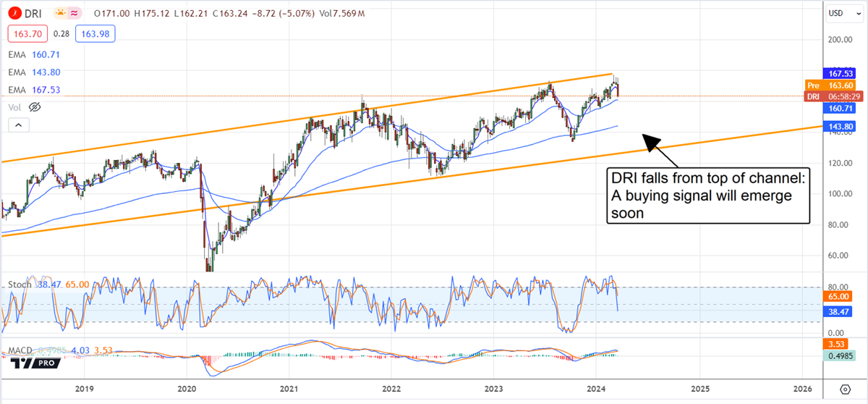Click the DRI symbol logo icon
This screenshot has height=404, width=868.
coord(12,14)
